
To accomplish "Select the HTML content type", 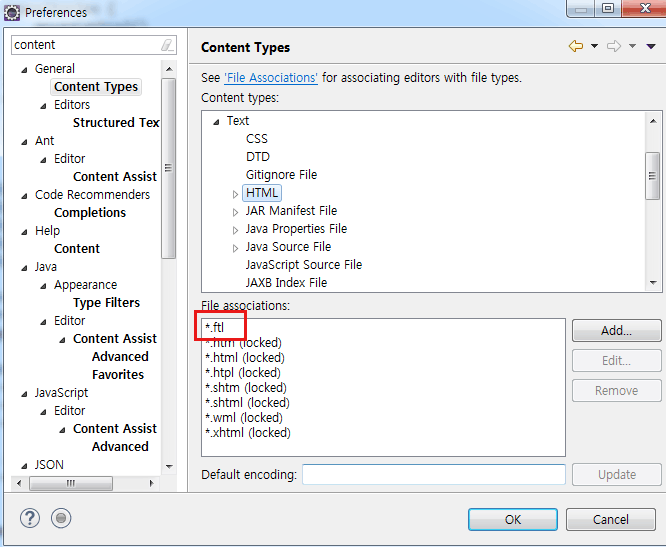I will pos(262,193).
